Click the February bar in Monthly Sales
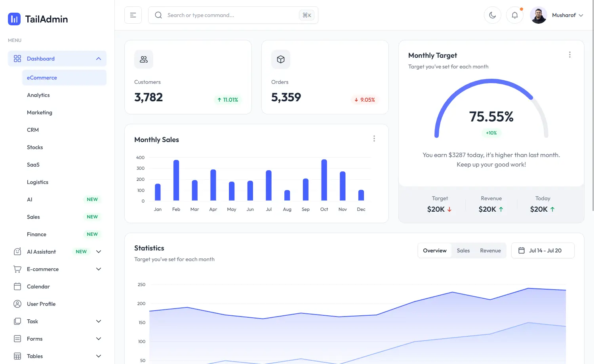This screenshot has height=364, width=594. (176, 180)
